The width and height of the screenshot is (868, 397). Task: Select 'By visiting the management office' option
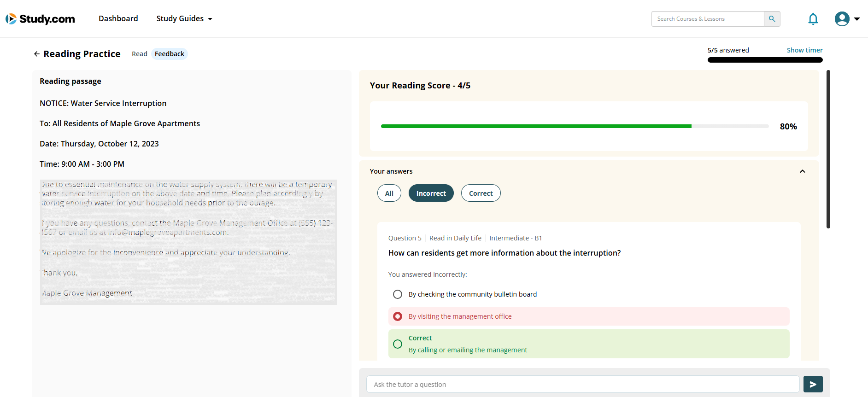398,316
